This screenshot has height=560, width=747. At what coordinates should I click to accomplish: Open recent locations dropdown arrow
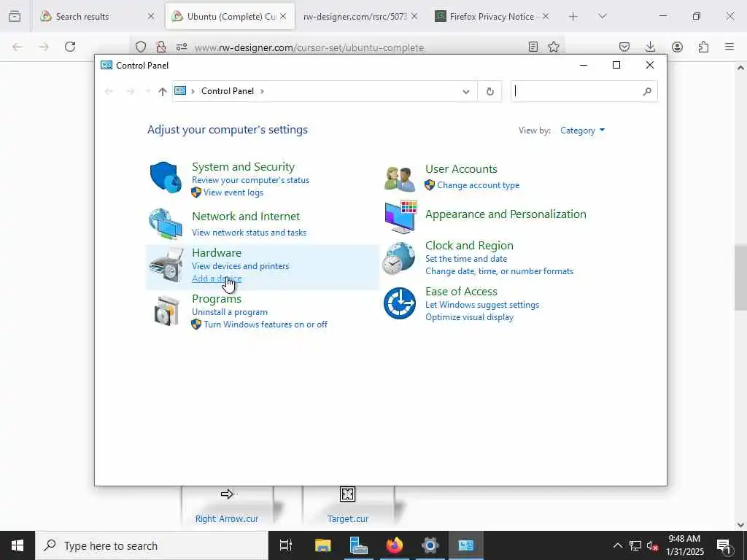tap(147, 91)
